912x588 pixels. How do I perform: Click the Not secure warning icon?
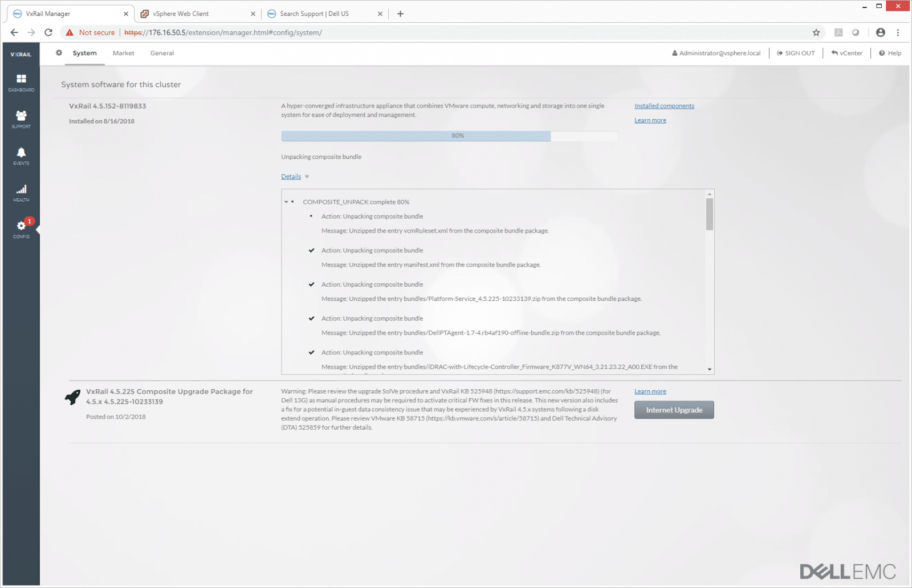[x=70, y=32]
